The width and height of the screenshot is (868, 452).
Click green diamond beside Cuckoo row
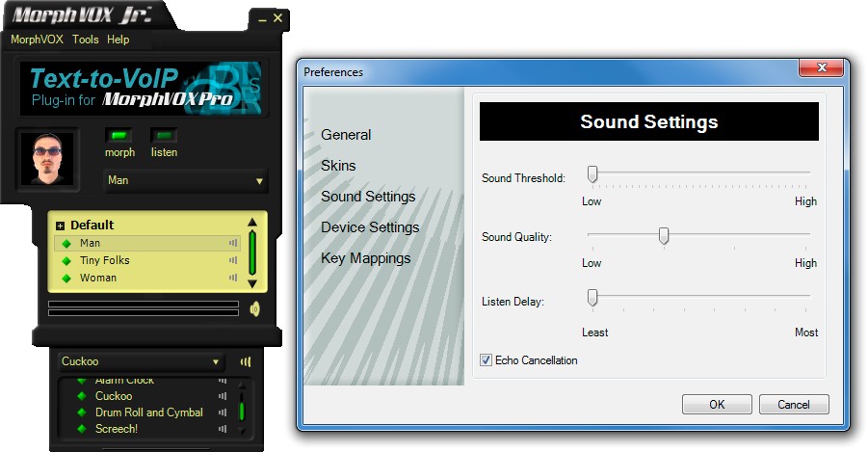(82, 396)
